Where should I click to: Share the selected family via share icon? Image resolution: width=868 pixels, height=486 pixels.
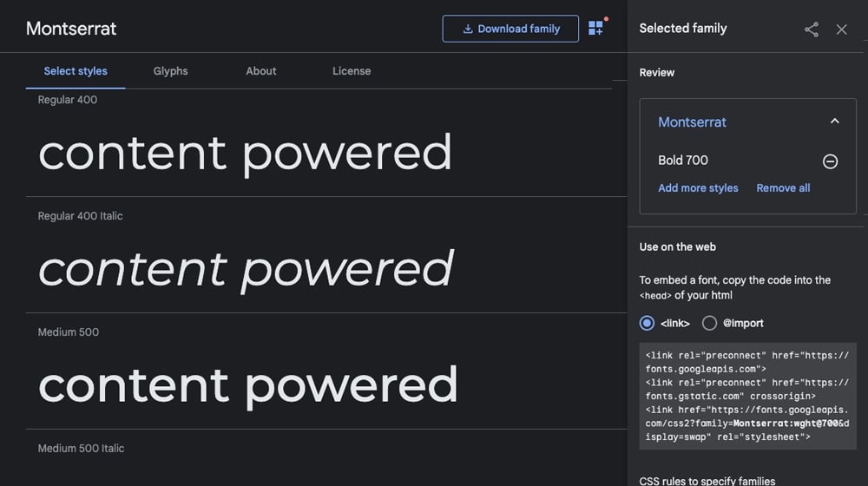click(812, 30)
